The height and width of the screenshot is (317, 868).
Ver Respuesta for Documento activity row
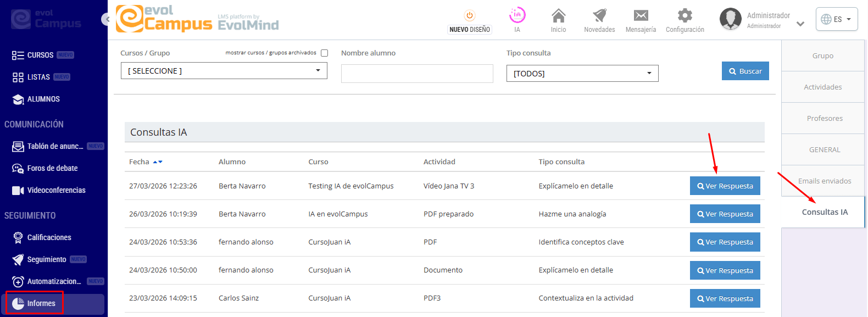tap(725, 271)
